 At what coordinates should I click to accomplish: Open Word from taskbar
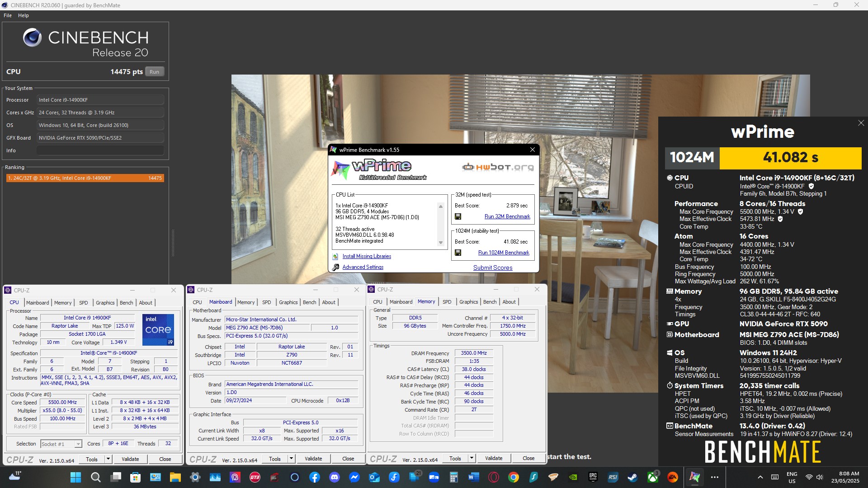(x=474, y=477)
